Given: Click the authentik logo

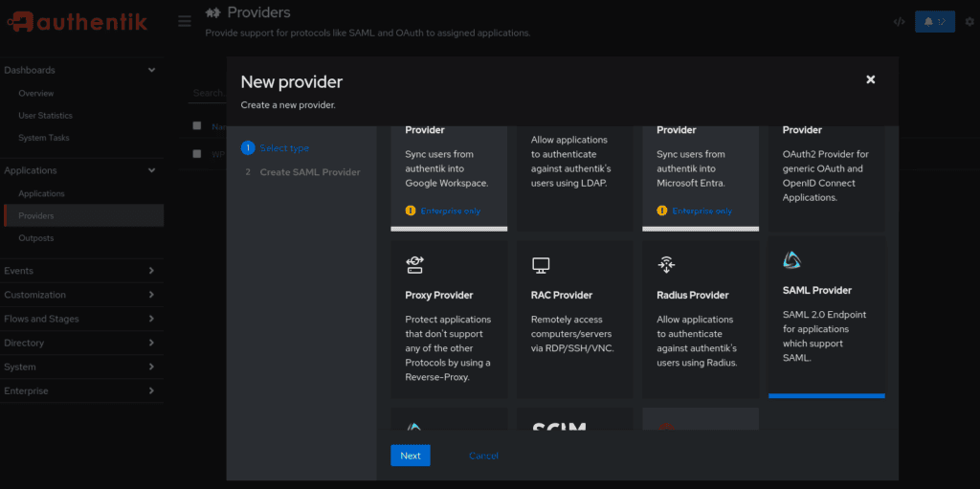Looking at the screenshot, I should (x=77, y=22).
